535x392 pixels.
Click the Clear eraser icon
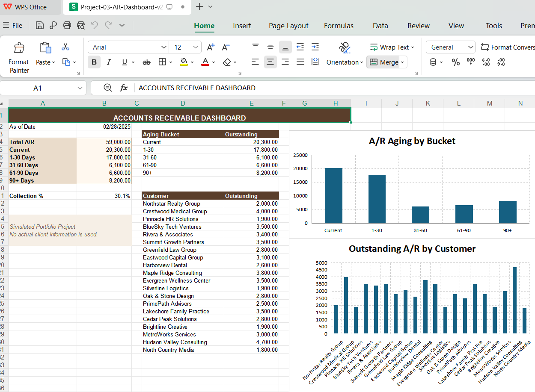[227, 62]
